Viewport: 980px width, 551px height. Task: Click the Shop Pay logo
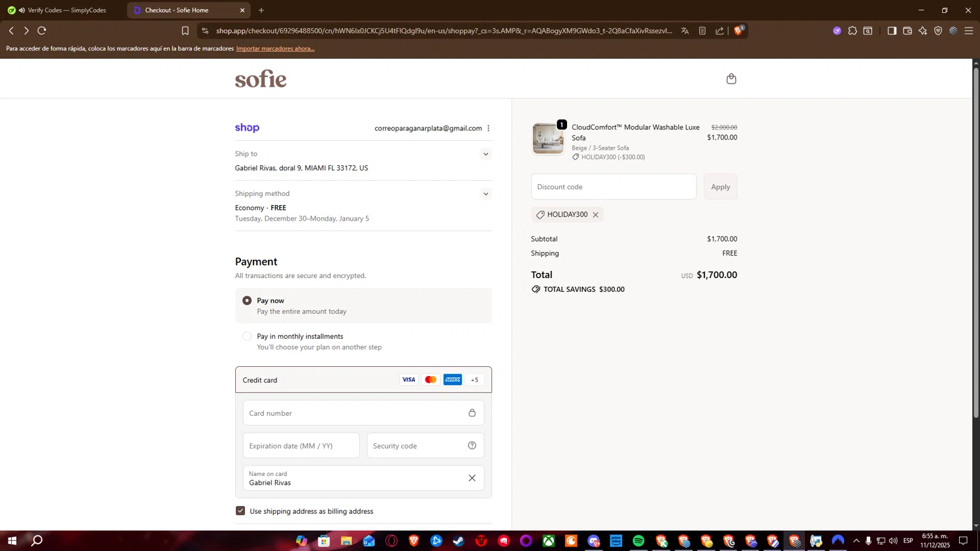247,128
